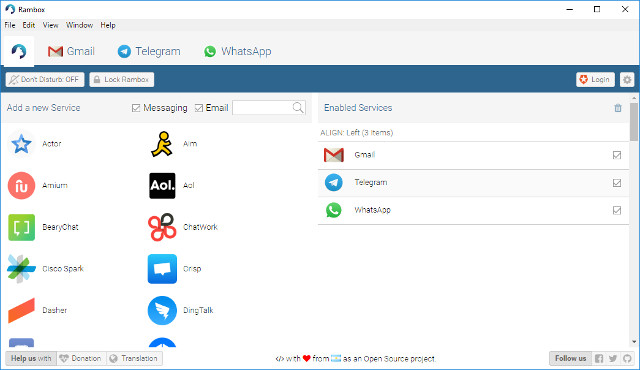Disable the WhatsApp service checkbox
Screen dimensions: 640x370
617,210
